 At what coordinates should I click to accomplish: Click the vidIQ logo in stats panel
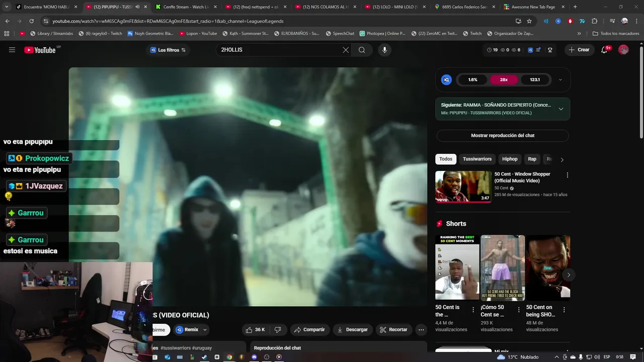(446, 80)
